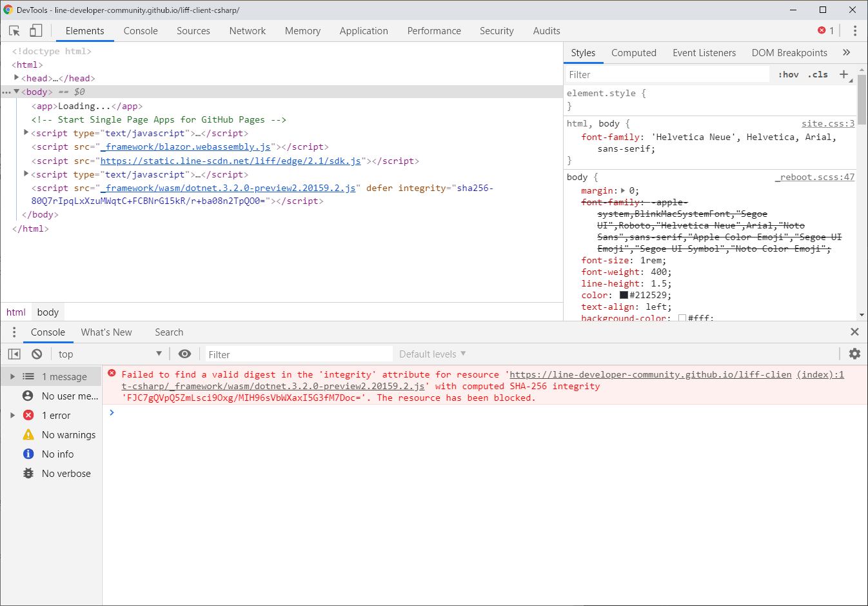Select the app Loading element row

pos(87,106)
